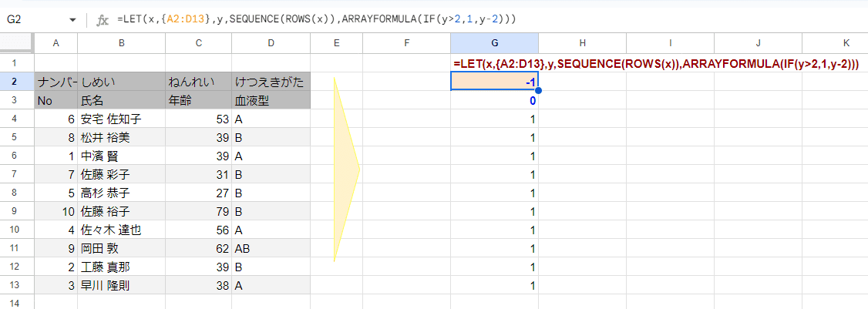Click cell labeled 氏名
This screenshot has height=309, width=868.
click(x=121, y=100)
